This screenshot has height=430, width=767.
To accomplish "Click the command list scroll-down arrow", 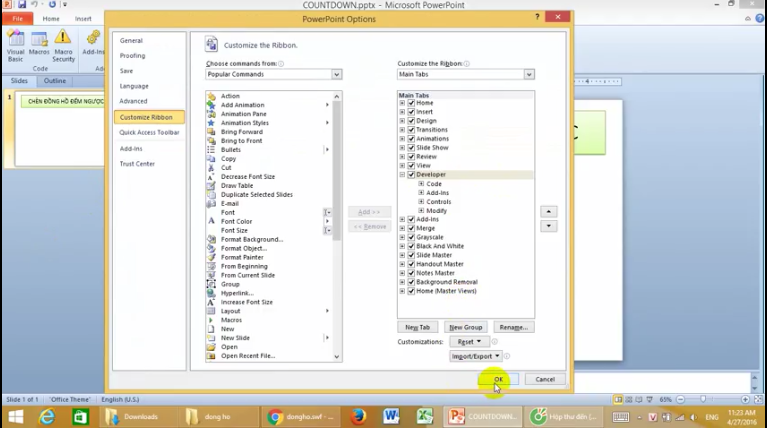I will click(337, 357).
